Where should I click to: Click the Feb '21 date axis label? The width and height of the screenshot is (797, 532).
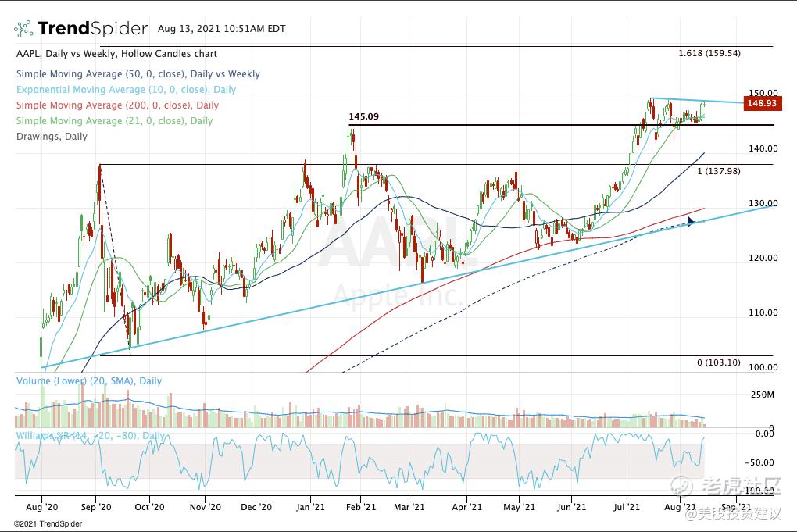coord(361,507)
